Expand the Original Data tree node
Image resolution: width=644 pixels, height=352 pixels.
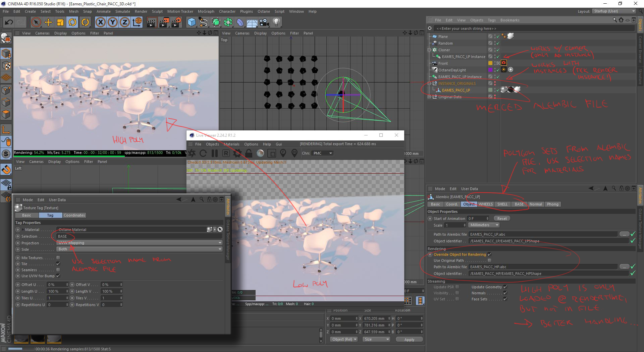click(x=429, y=97)
